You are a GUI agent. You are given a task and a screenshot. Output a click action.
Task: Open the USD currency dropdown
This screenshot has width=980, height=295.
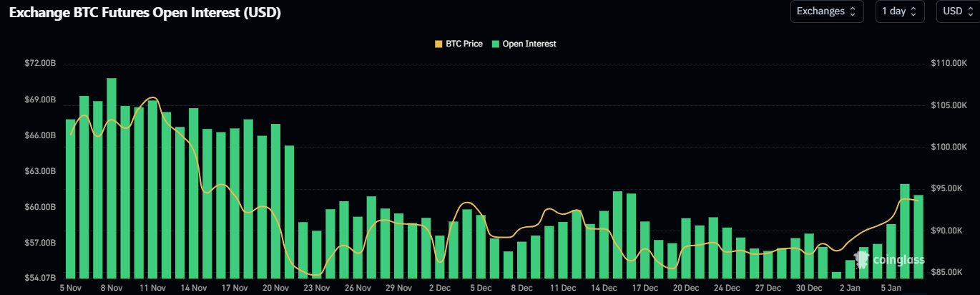click(x=957, y=11)
